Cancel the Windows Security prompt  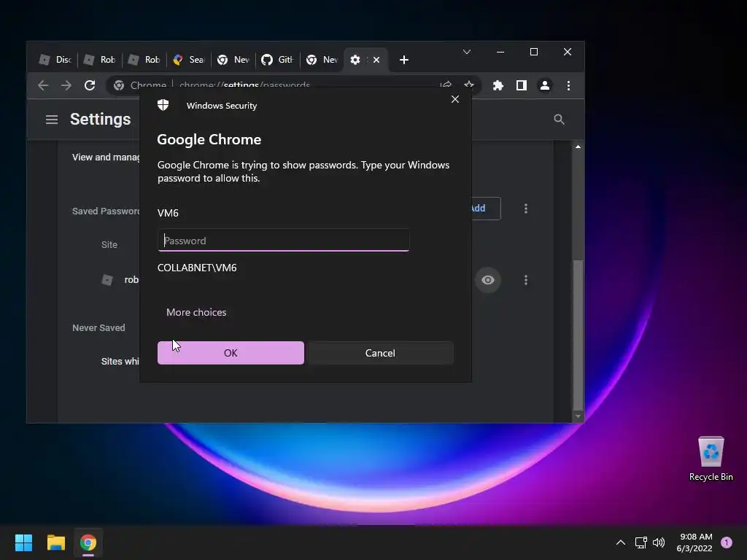pos(380,353)
